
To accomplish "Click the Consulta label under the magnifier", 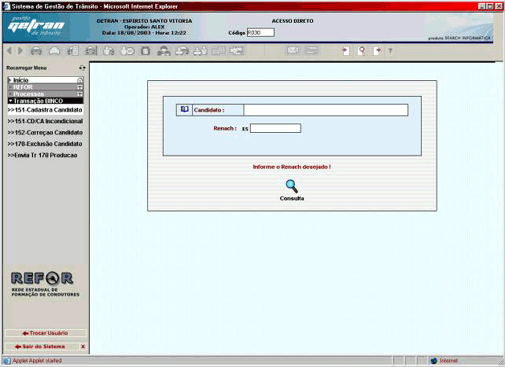I will pos(292,198).
